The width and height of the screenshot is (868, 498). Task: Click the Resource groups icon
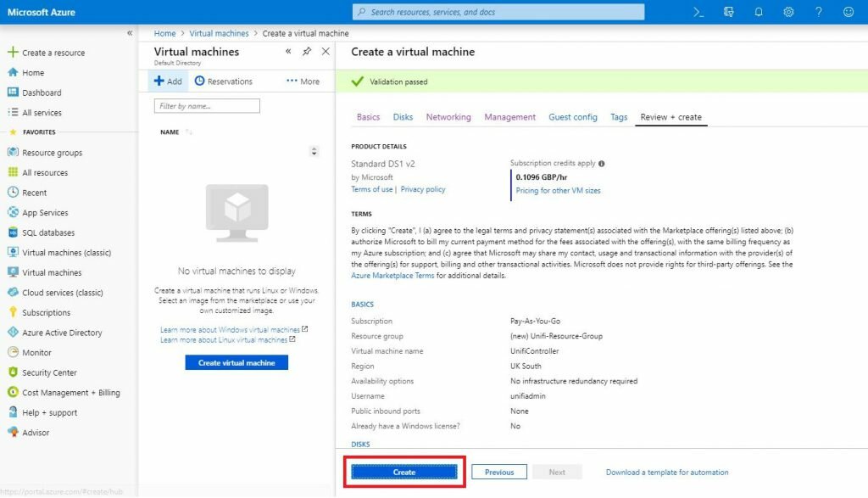(x=13, y=152)
